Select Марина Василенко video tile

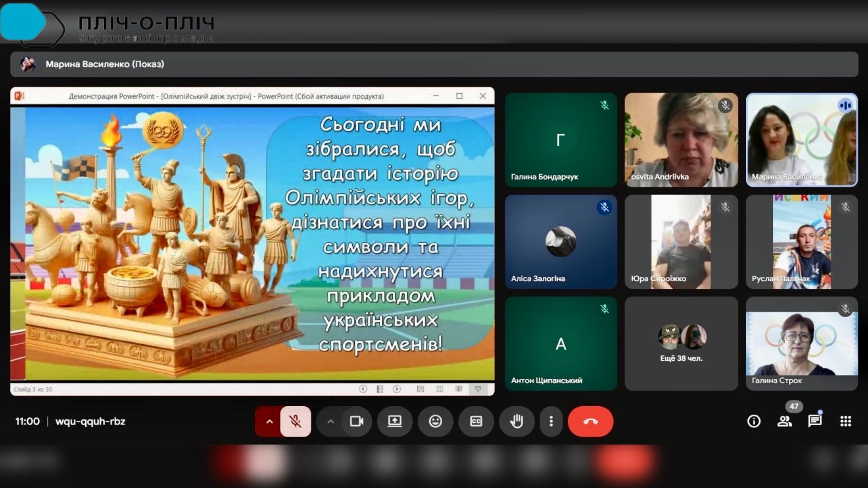(802, 140)
